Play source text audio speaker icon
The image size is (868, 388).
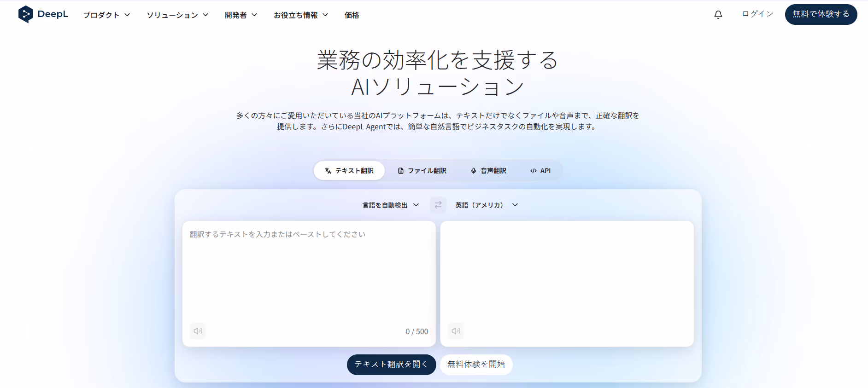click(x=198, y=331)
